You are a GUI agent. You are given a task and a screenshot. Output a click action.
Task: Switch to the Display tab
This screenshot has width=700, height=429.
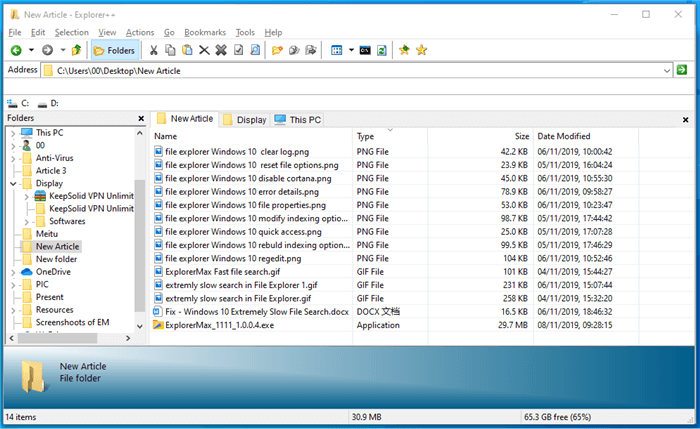245,120
